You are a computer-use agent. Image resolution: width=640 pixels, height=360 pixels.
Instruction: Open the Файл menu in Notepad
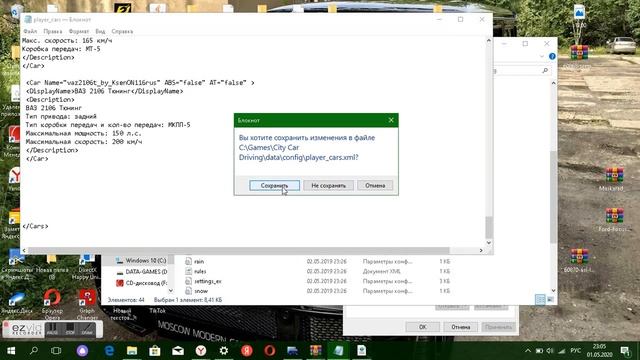tap(30, 31)
